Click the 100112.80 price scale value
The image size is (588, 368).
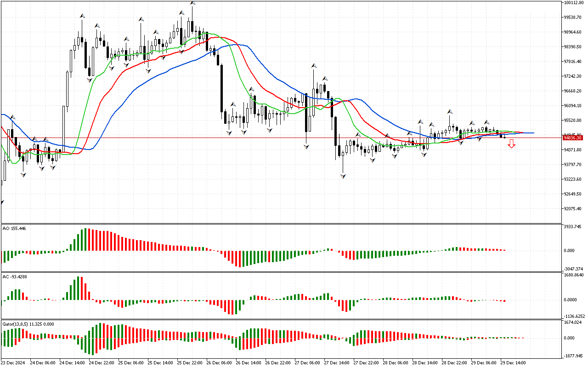574,3
